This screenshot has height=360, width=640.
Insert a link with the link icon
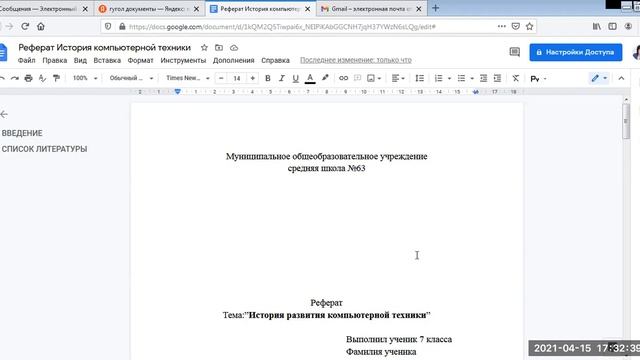point(344,78)
